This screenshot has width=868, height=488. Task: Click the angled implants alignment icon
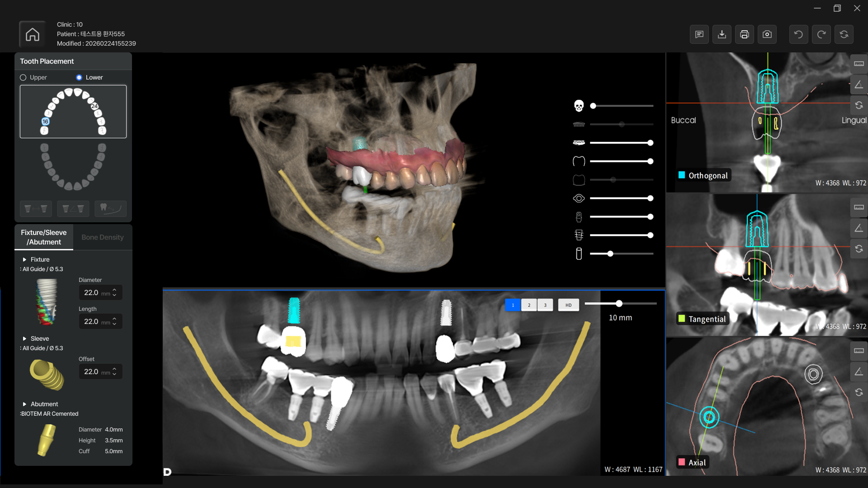point(73,209)
